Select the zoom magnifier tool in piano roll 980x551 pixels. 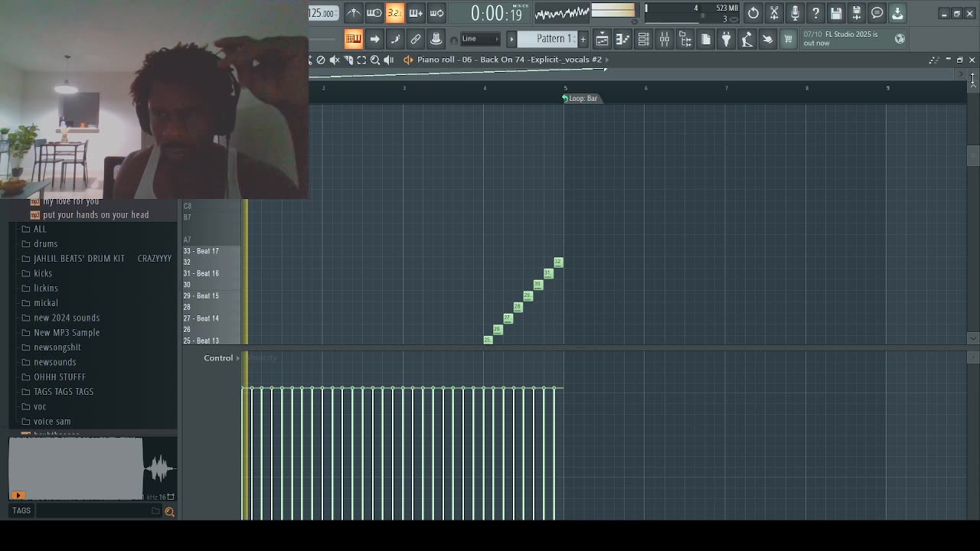[x=375, y=60]
